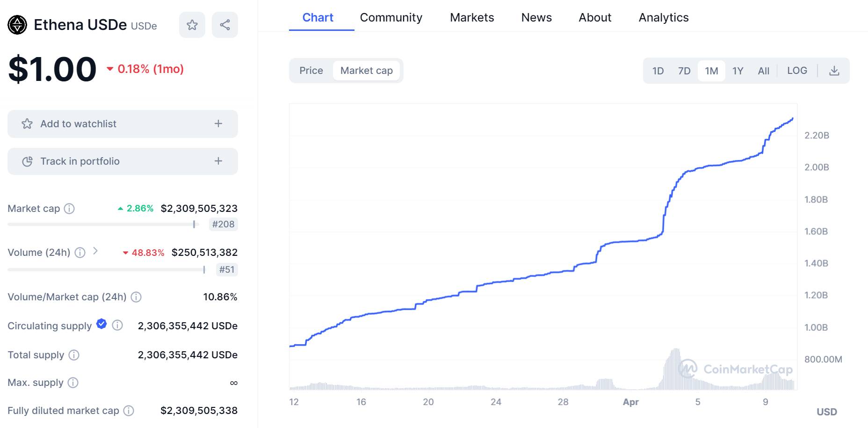Image resolution: width=868 pixels, height=428 pixels.
Task: Click the volume bars spike in chart
Action: tap(675, 370)
